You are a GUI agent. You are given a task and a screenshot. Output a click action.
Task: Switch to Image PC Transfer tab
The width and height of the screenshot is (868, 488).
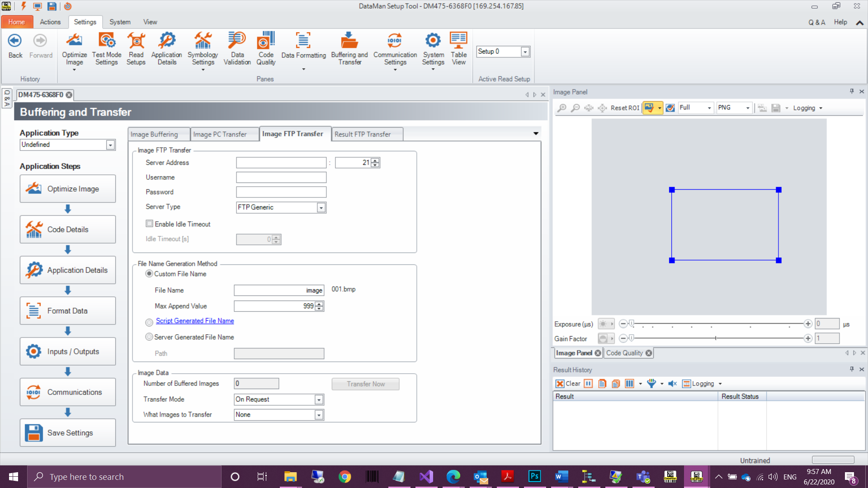coord(220,134)
